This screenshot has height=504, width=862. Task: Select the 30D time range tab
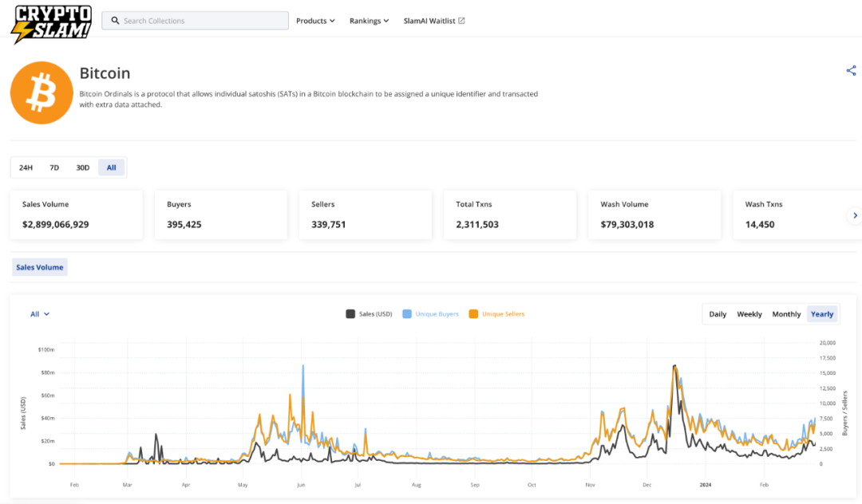[82, 167]
